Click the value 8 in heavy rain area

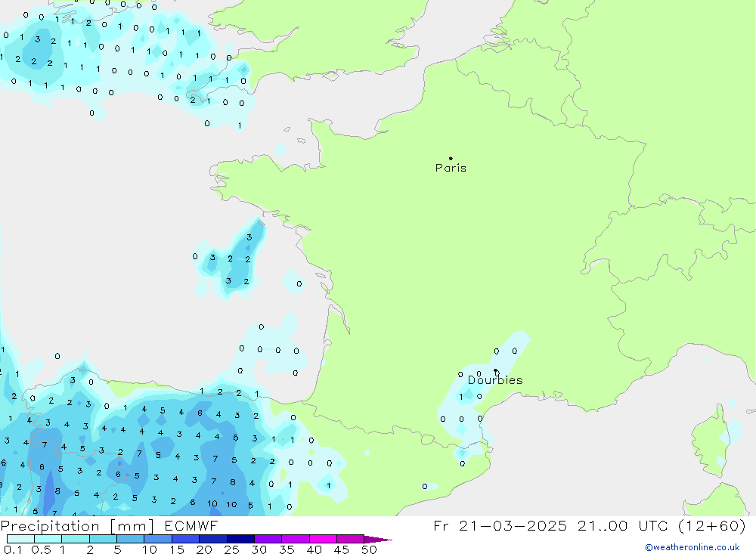point(233,481)
